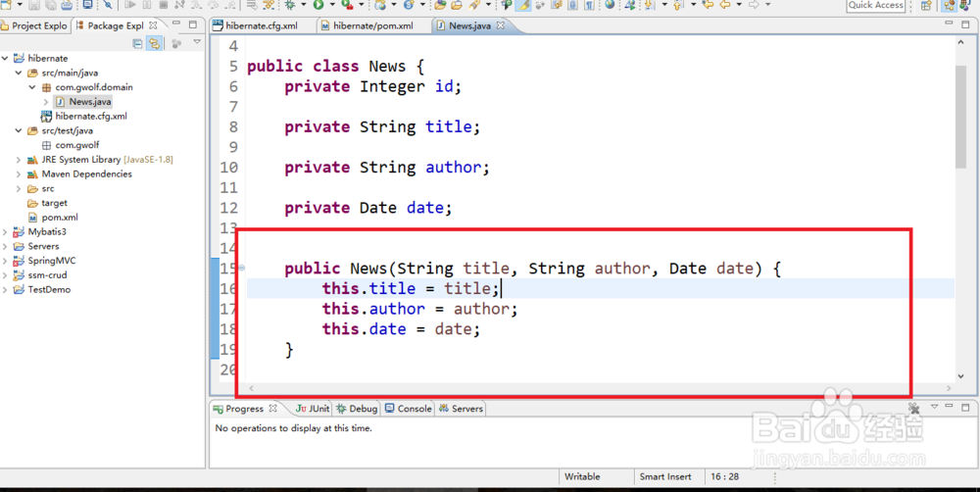
Task: Select the ssm-crud project
Action: click(x=40, y=275)
